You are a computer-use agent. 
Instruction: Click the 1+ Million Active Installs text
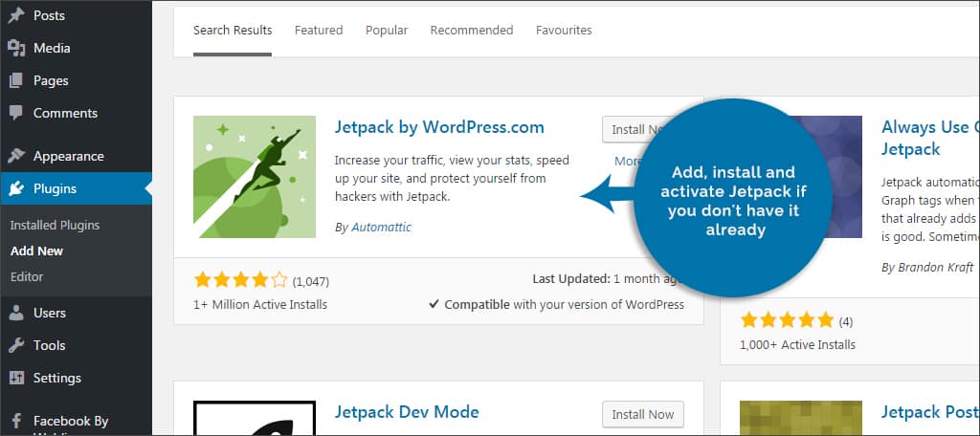point(260,305)
